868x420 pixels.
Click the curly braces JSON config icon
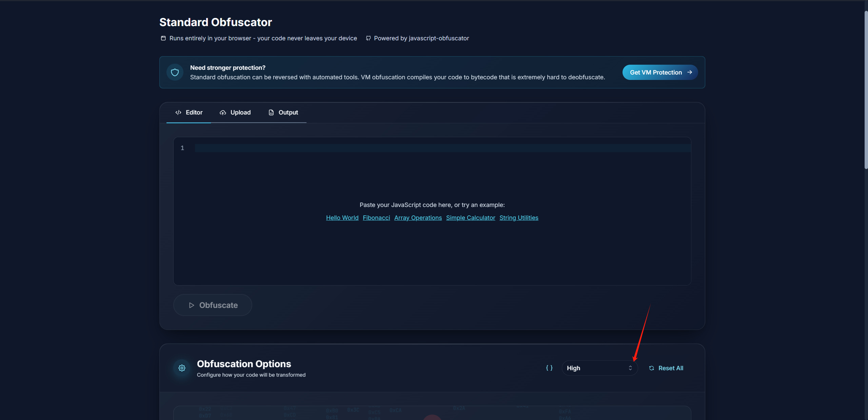[549, 368]
